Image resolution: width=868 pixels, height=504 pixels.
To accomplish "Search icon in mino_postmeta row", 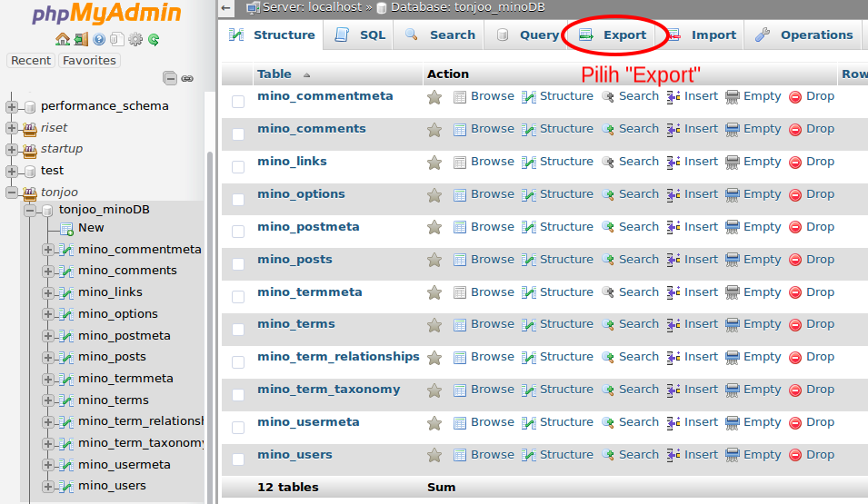I will pyautogui.click(x=608, y=227).
